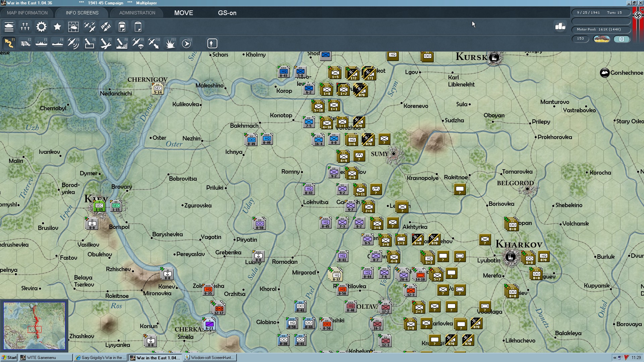Select the SEC 5-14 unit at Chernigov
Viewport: 644px width, 362px height.
click(x=158, y=88)
